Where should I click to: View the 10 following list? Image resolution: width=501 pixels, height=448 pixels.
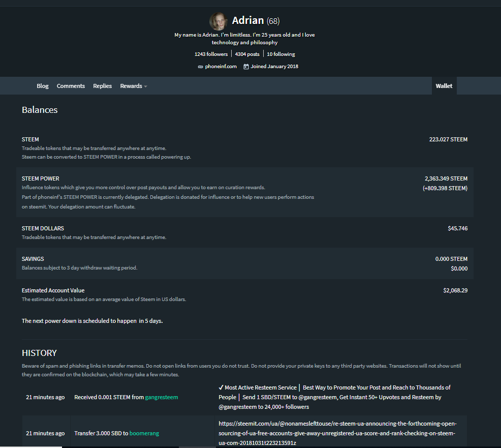click(281, 54)
